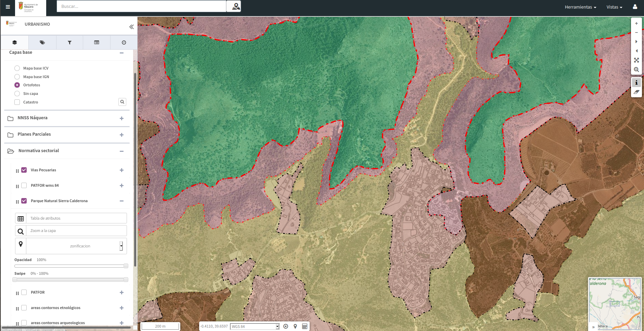Viewport: 644px width, 331px height.
Task: Collapse the URBANISMO side panel
Action: (131, 27)
